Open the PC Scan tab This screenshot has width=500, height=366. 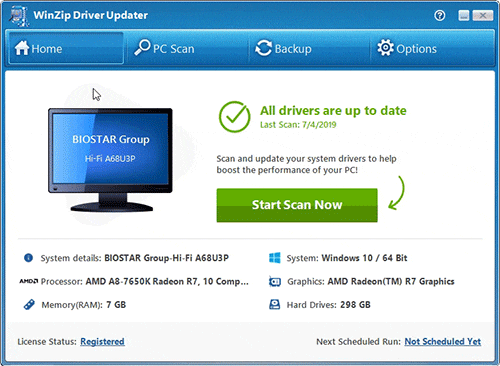(188, 48)
